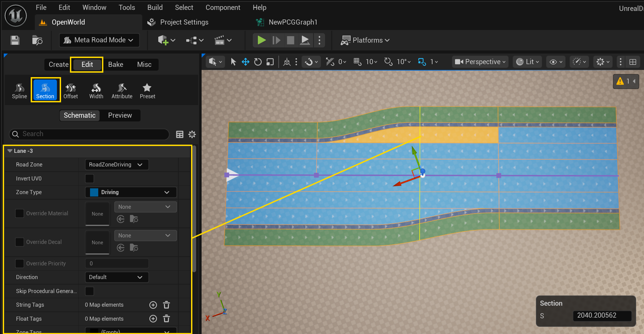Screen dimensions: 644x334
Task: Select the Section edit tool
Action: [x=45, y=90]
